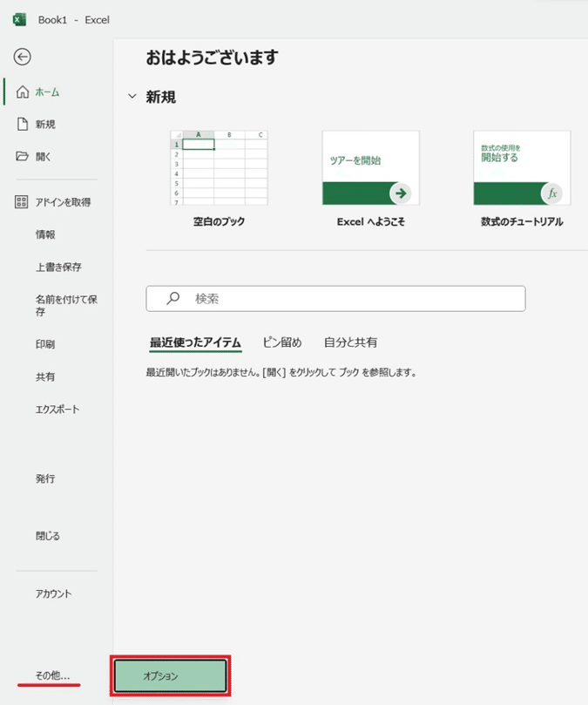This screenshot has width=588, height=705.
Task: Click the 数式のチュートリアル label
Action: point(522,221)
